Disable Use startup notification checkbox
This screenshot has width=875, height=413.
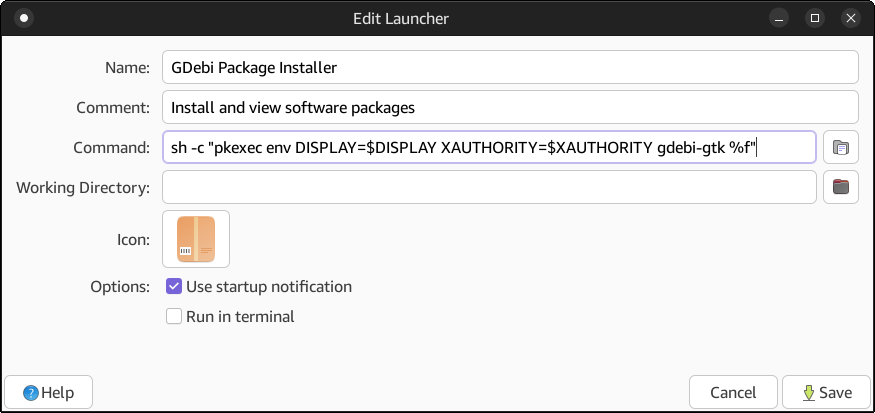pyautogui.click(x=174, y=287)
